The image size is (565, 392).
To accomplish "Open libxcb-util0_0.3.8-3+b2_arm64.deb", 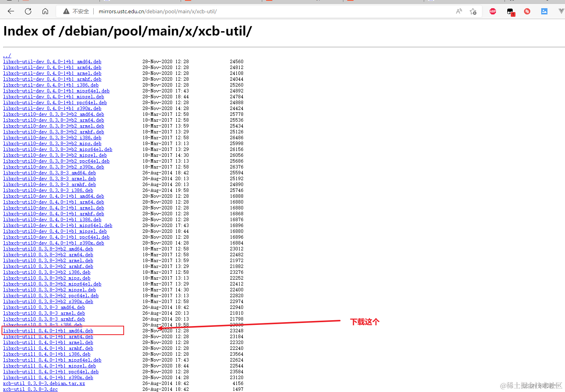I will pos(48,255).
